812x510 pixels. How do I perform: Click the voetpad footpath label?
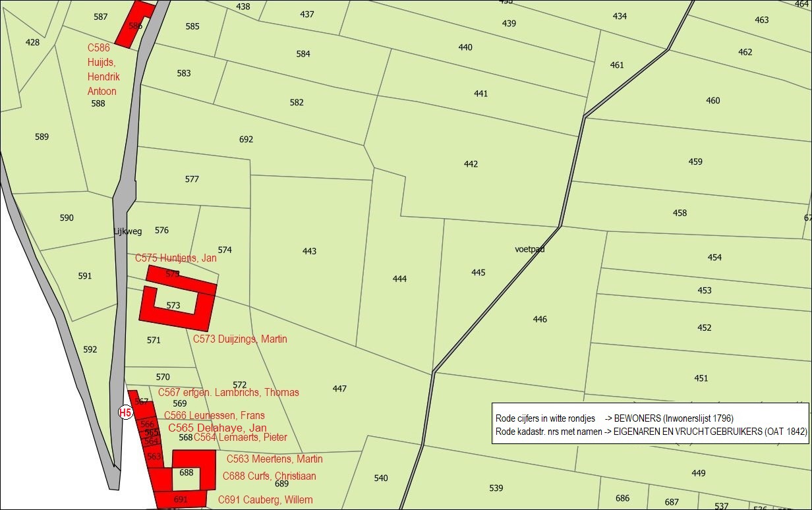pyautogui.click(x=530, y=249)
